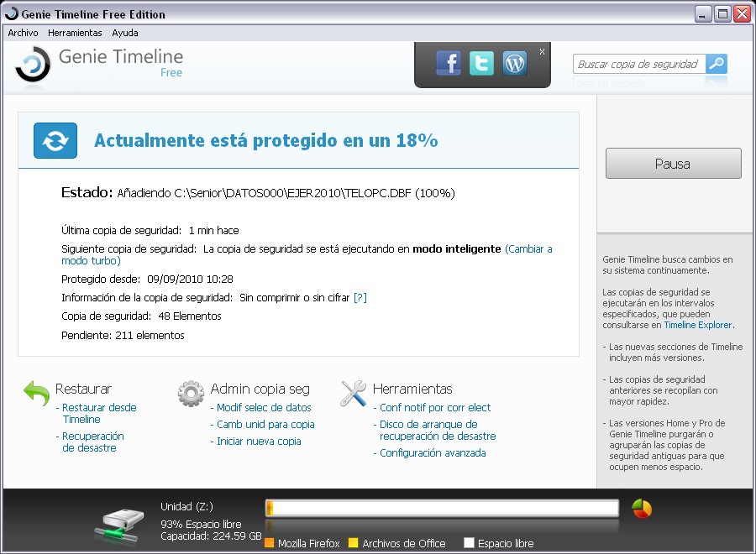Click in the Buscar copia de seguridad field
The width and height of the screenshot is (756, 554).
point(639,64)
